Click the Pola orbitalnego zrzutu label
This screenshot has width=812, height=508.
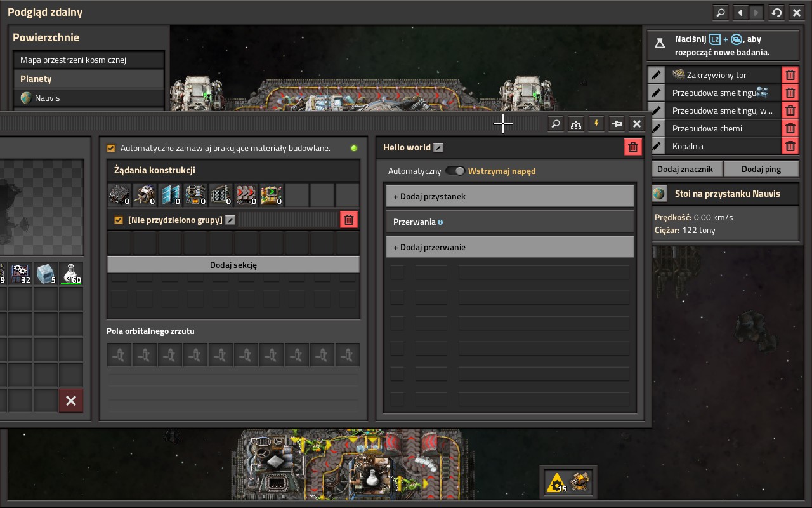pos(150,331)
